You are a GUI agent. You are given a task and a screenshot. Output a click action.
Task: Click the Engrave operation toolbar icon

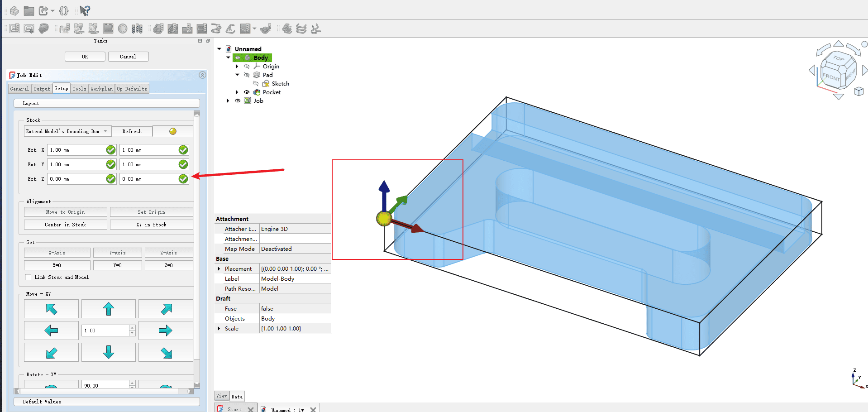[230, 29]
